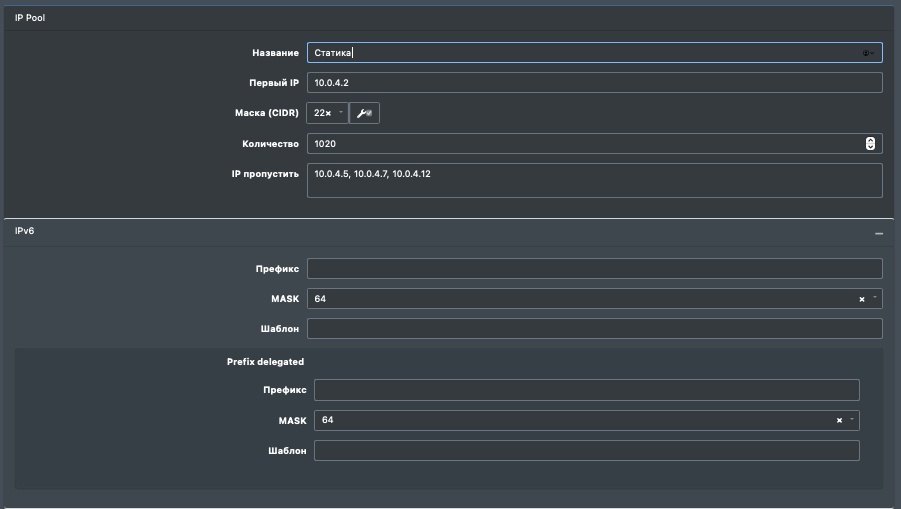This screenshot has height=509, width=901.
Task: Open the Маска (CIDR) dropdown
Action: point(340,113)
